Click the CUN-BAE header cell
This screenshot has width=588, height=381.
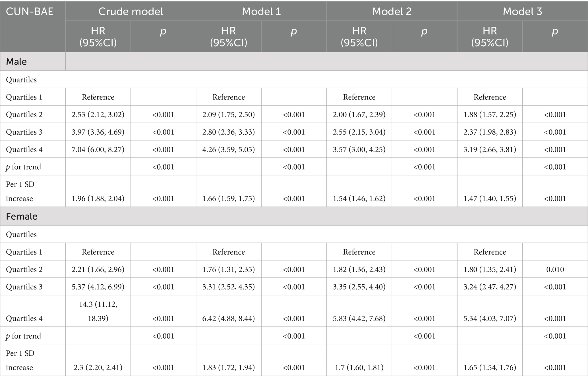[30, 12]
